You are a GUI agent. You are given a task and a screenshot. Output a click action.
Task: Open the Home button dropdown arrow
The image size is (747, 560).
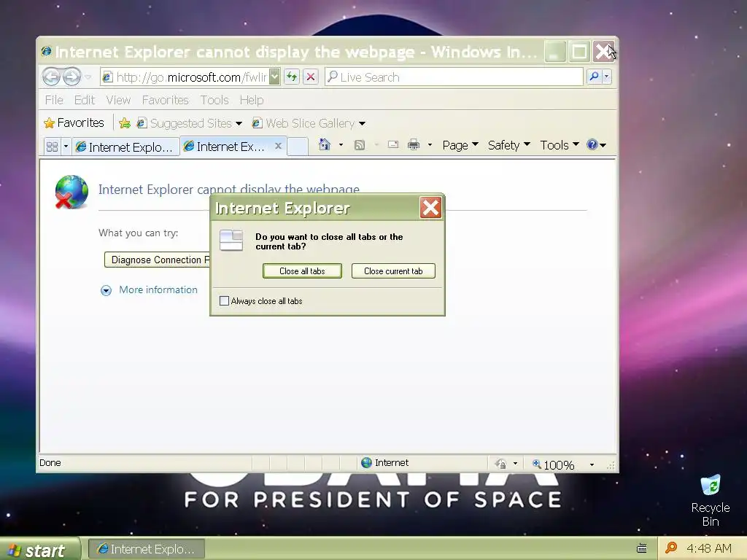341,145
